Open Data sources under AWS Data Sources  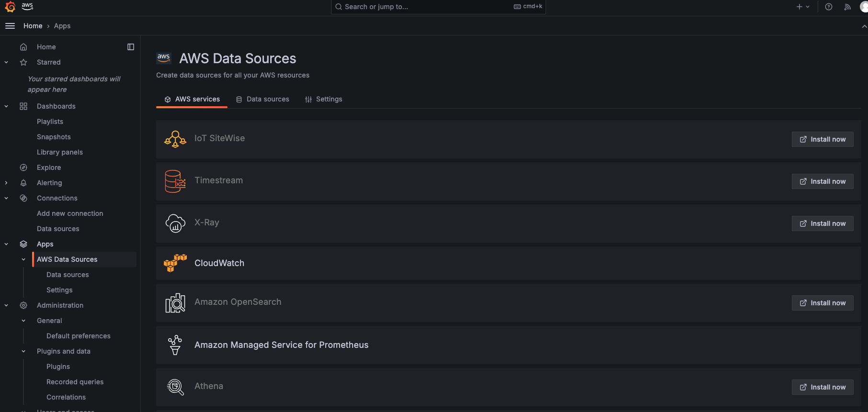tap(68, 275)
